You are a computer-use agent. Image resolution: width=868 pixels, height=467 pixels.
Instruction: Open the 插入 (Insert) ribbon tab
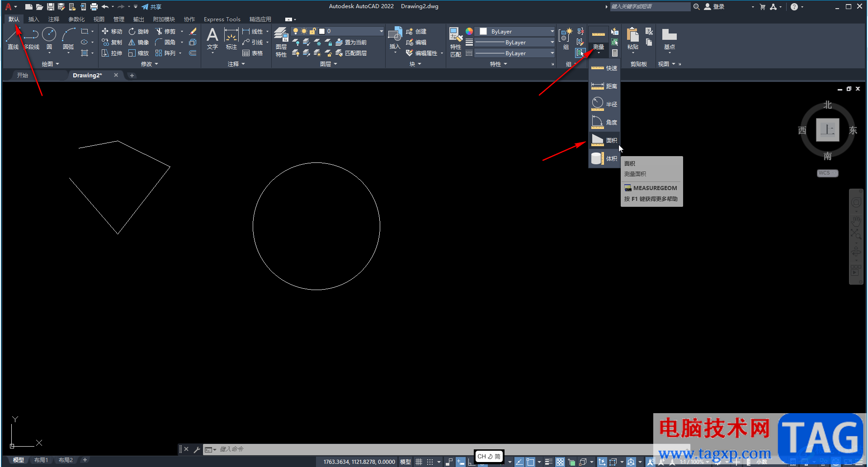[33, 19]
